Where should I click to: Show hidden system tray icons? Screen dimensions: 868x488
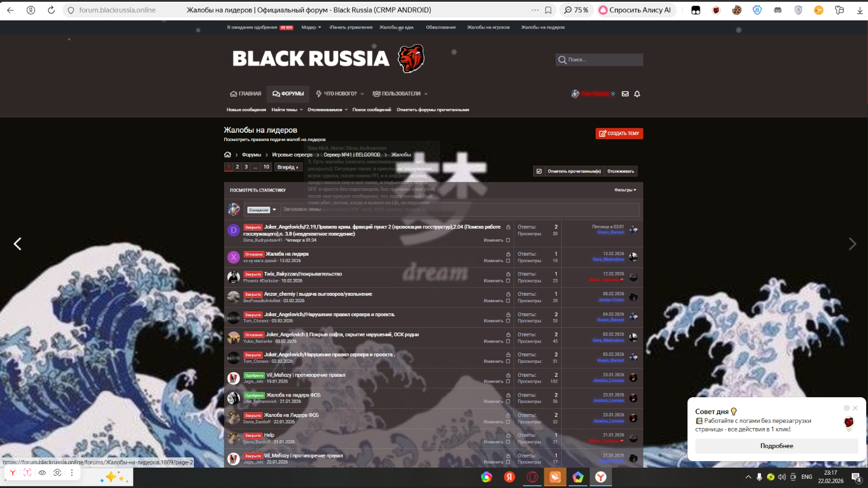click(x=748, y=477)
